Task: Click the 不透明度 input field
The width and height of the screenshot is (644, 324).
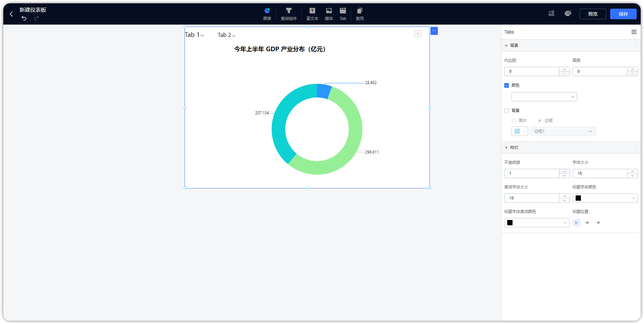Action: coord(531,173)
